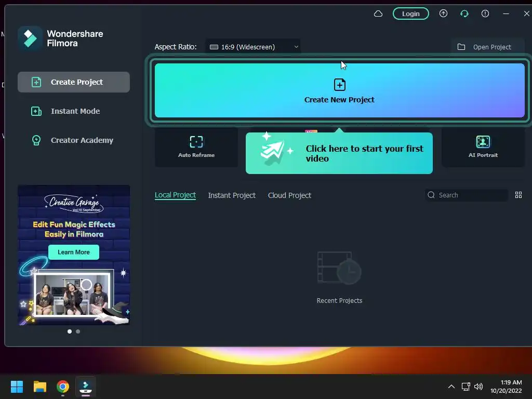Show hidden system tray icons

point(451,387)
